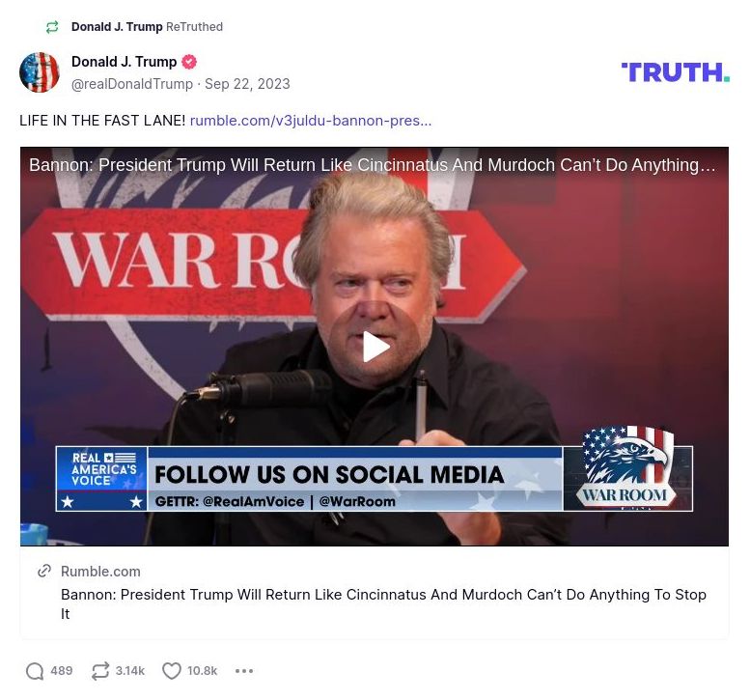The height and width of the screenshot is (700, 750).
Task: Open the rumble.com/v3juldu-bannon-pres link
Action: click(311, 121)
